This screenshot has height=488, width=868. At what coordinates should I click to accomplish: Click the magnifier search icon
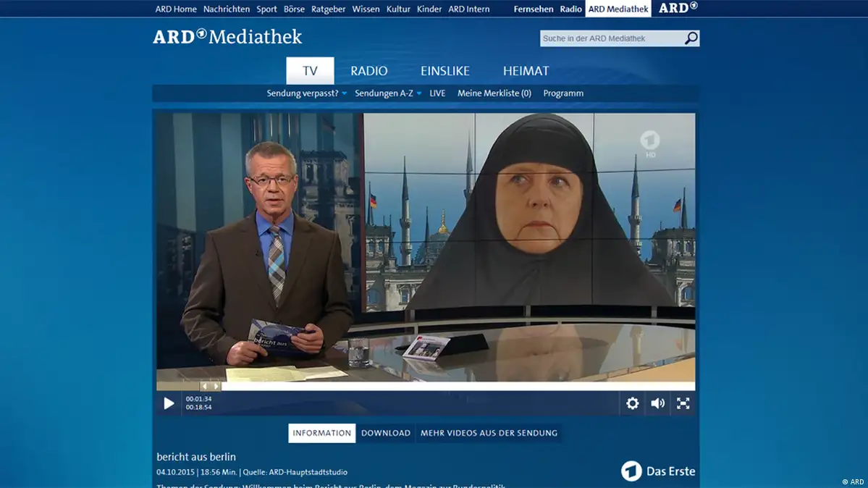click(691, 38)
